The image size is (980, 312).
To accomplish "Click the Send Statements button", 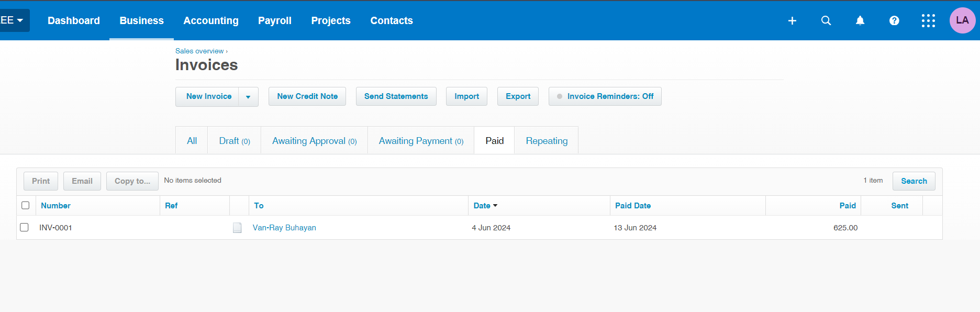I will (x=396, y=96).
